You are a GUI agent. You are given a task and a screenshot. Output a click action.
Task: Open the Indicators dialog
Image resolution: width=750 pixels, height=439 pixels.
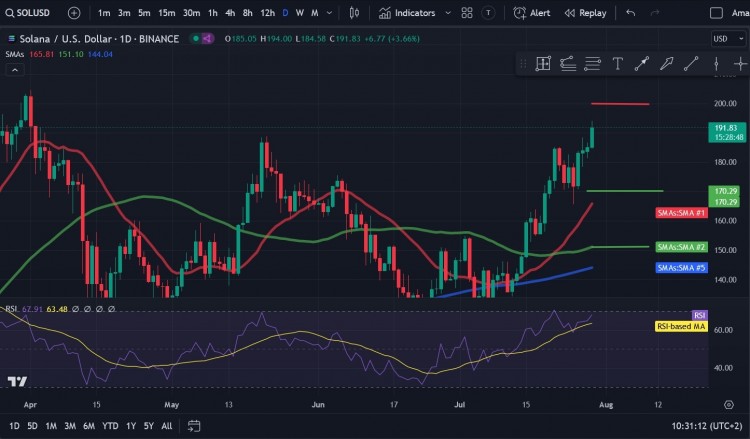tap(407, 13)
